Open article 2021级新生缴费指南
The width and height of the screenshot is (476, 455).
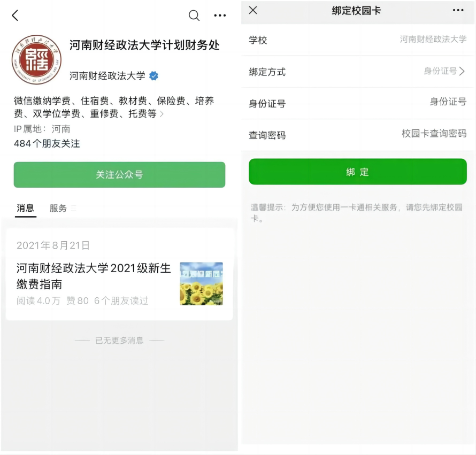tap(94, 276)
